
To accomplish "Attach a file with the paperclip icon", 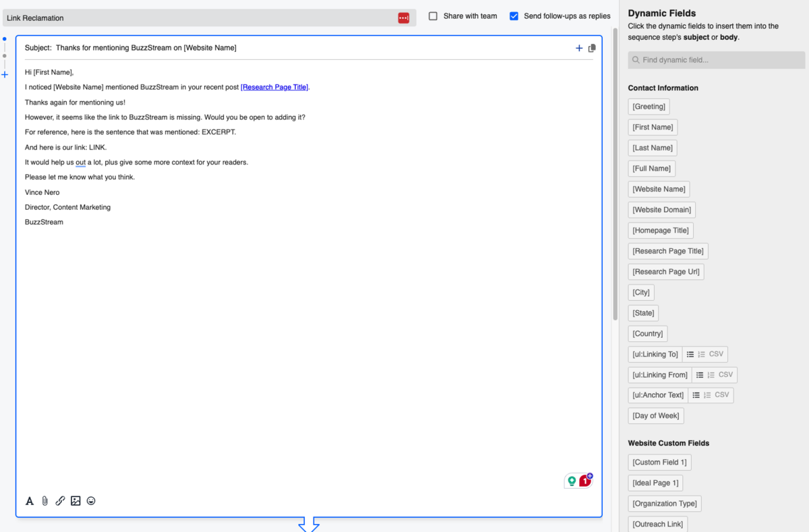I will [x=44, y=500].
